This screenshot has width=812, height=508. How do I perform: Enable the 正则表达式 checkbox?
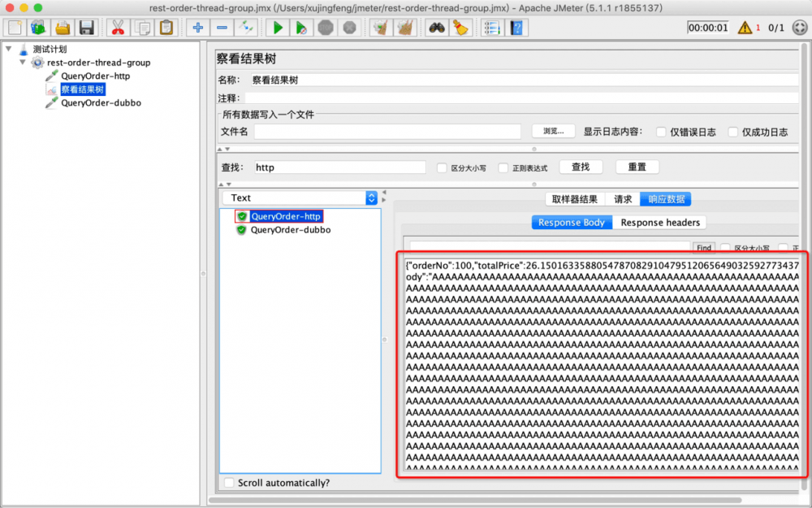[503, 167]
